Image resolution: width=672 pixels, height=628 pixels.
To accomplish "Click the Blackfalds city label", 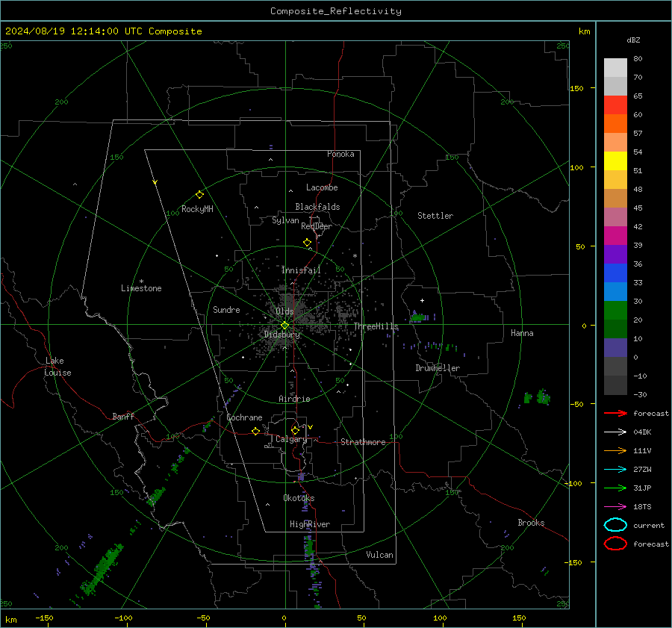I will tap(317, 207).
